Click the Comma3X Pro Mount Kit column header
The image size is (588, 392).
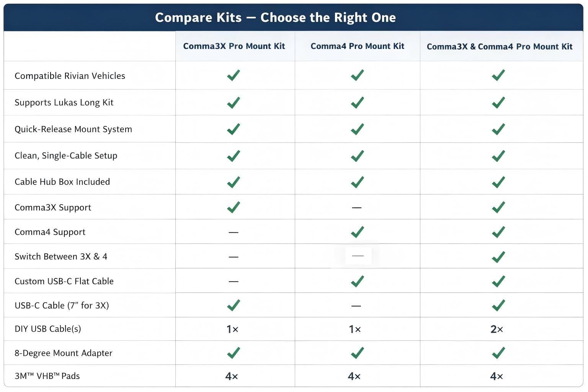click(x=234, y=46)
